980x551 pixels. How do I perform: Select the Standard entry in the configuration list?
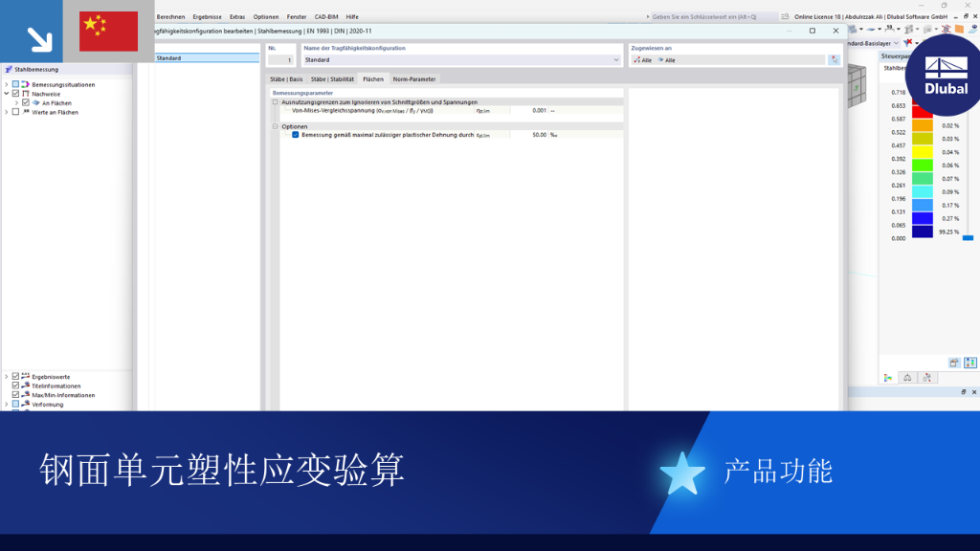pos(207,58)
